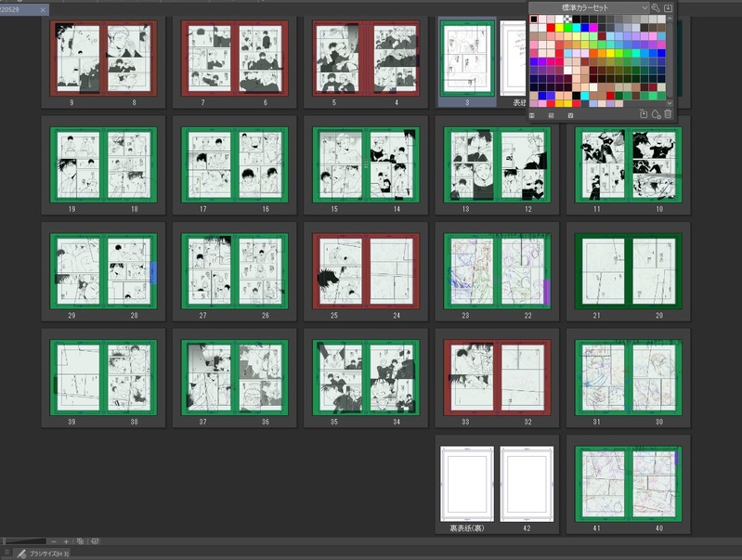This screenshot has height=560, width=742.
Task: Select the page 22 thumbnail
Action: [524, 271]
